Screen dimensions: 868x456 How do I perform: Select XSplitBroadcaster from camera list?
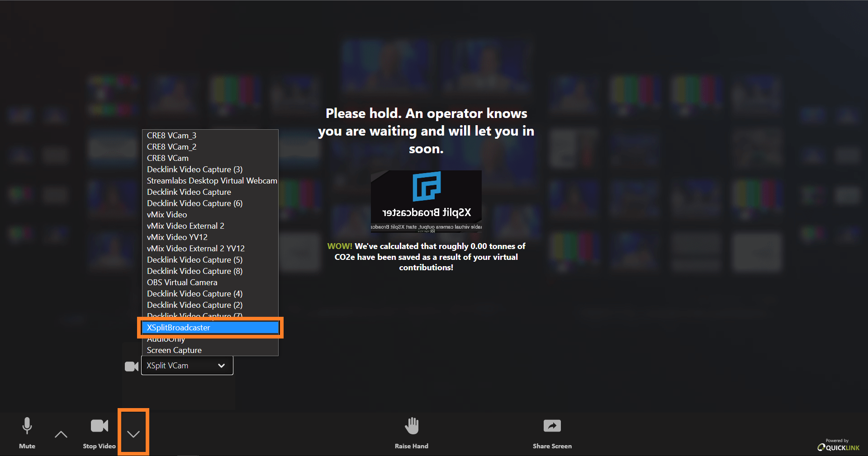coord(210,328)
